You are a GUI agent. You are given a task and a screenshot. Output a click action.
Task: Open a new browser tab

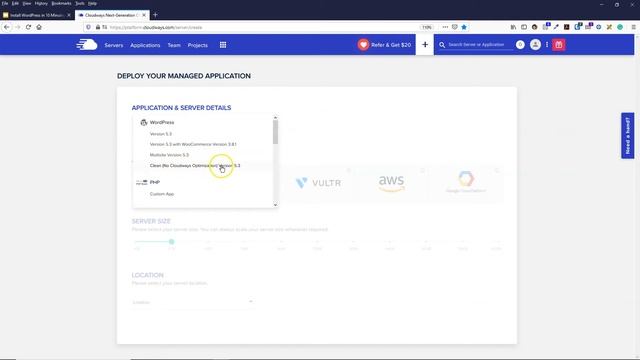[x=155, y=15]
